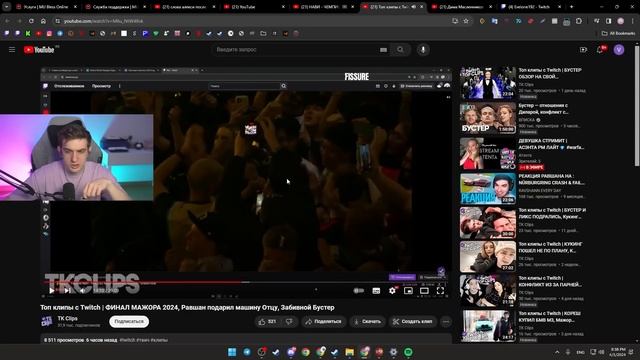Skip to the next video
Screen dimensions: 640x360
click(67, 291)
